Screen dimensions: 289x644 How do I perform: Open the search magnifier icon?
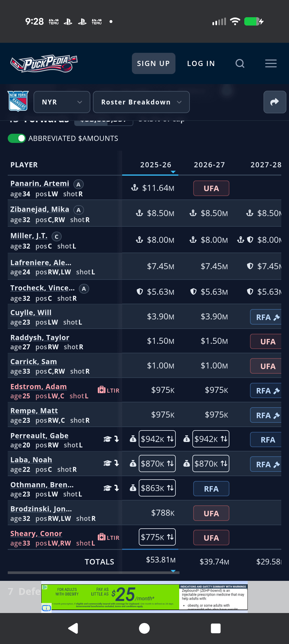(x=240, y=63)
